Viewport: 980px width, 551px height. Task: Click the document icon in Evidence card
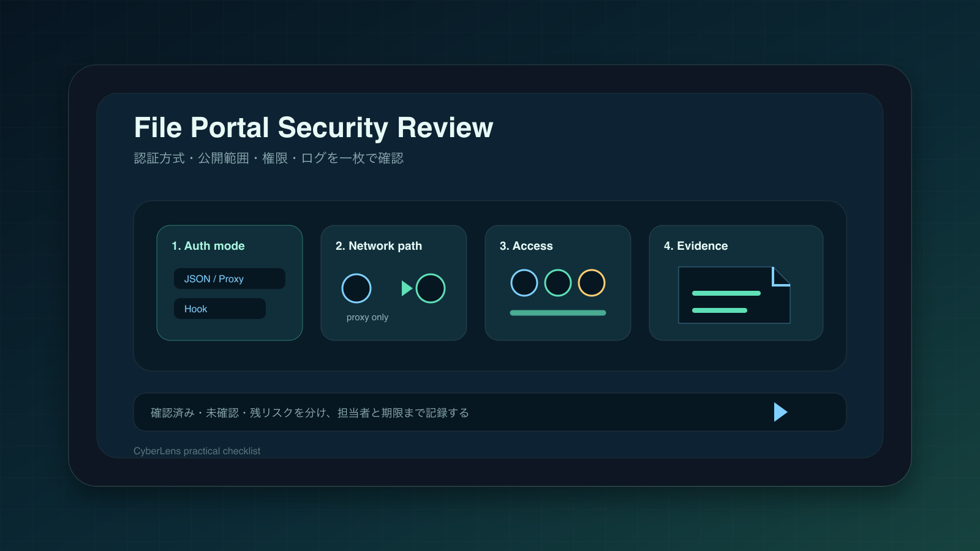pos(734,295)
